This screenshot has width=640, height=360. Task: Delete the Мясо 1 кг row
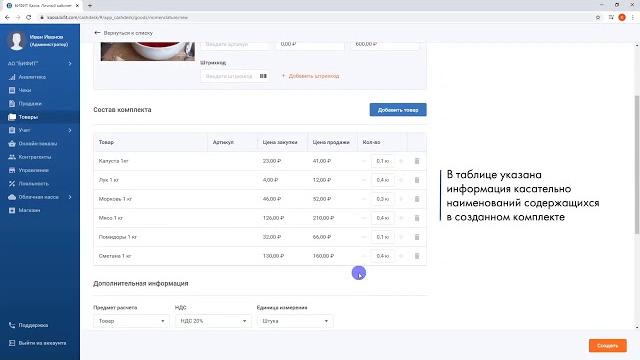coord(417,218)
